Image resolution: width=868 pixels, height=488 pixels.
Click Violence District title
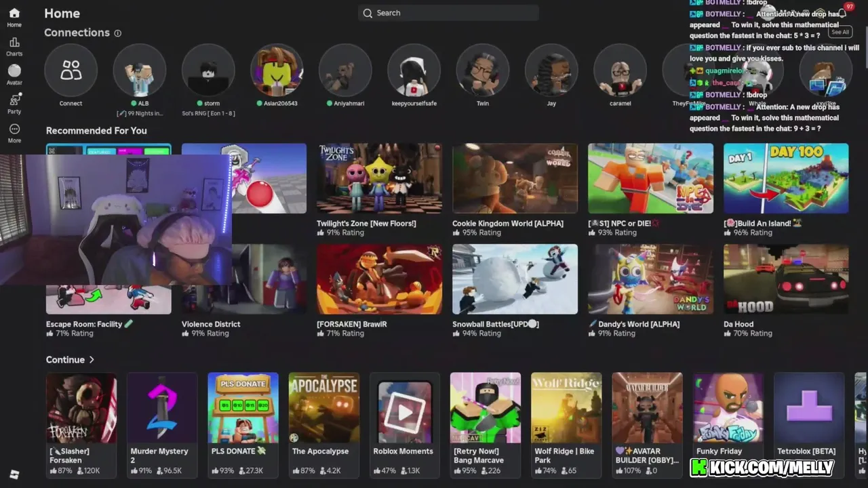point(211,324)
